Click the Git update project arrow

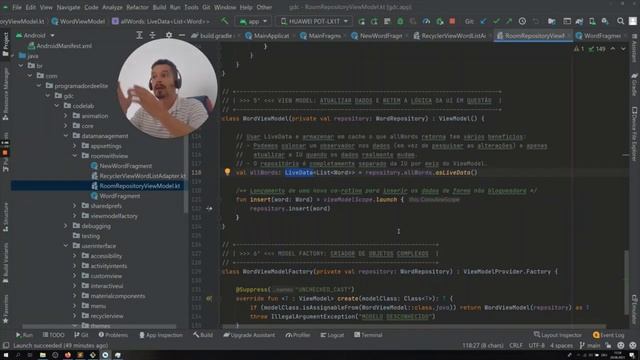pos(483,21)
